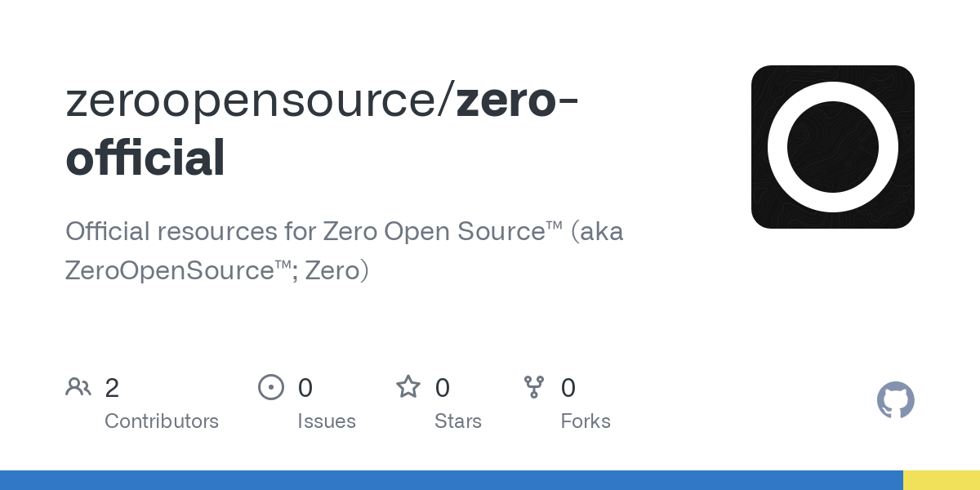Click the Contributors label
980x490 pixels.
[162, 421]
